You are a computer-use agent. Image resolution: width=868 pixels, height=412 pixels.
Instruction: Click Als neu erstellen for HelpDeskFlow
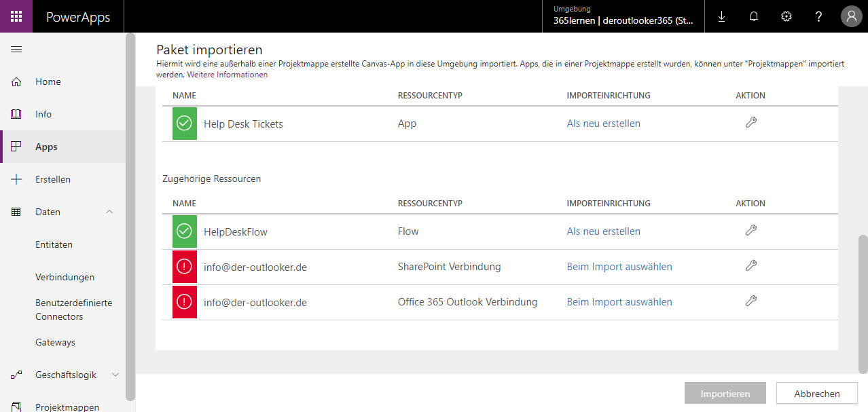tap(603, 231)
